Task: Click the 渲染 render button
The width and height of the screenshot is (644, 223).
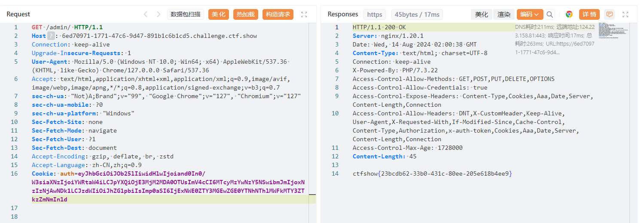Action: [504, 14]
